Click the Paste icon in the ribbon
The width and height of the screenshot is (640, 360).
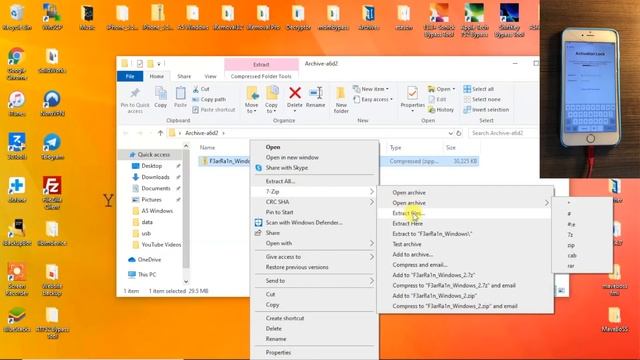click(180, 93)
